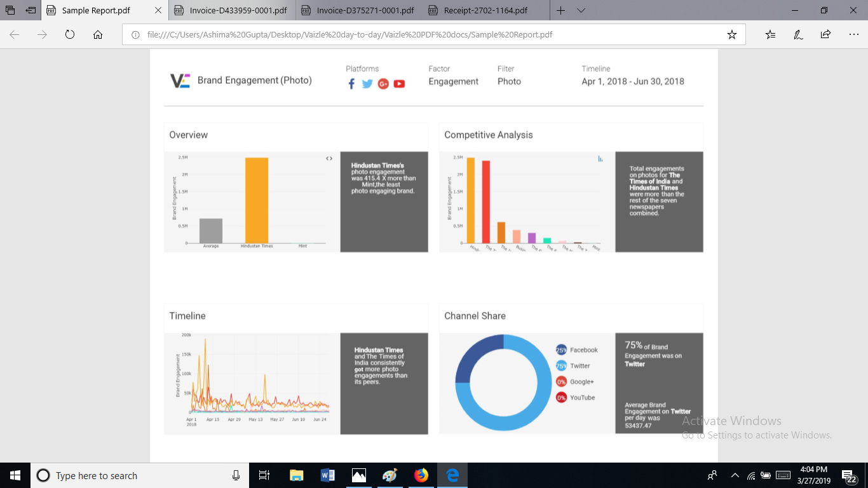Click the Overview section heading

pos(189,135)
